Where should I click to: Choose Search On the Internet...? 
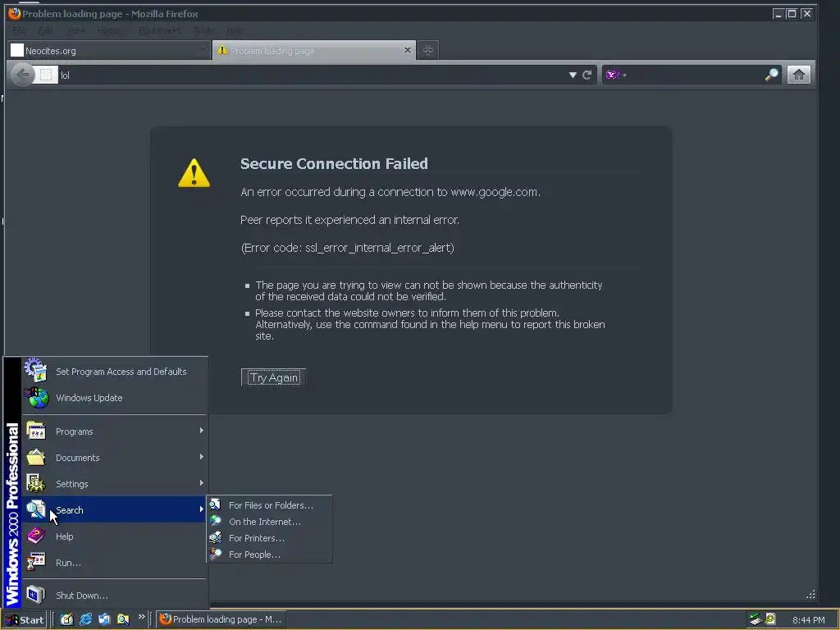click(269, 521)
